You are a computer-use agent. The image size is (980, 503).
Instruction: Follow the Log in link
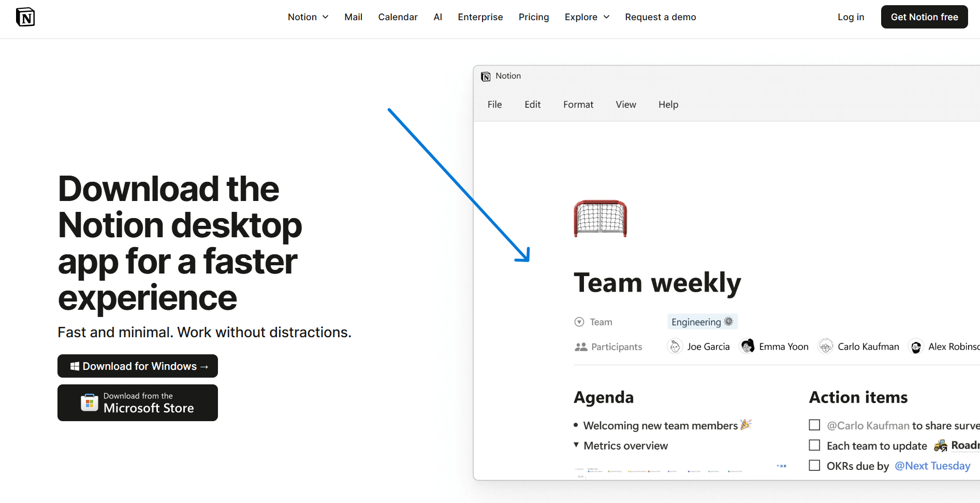coord(851,17)
